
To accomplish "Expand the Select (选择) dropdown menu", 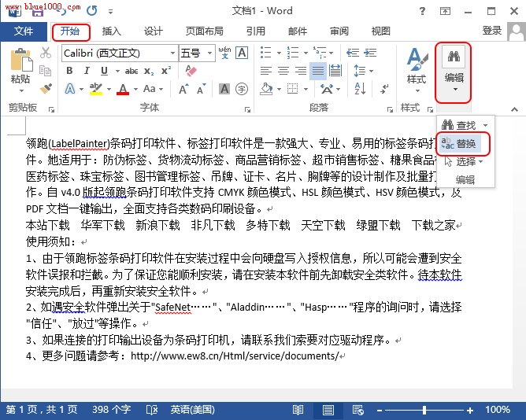I will (465, 161).
